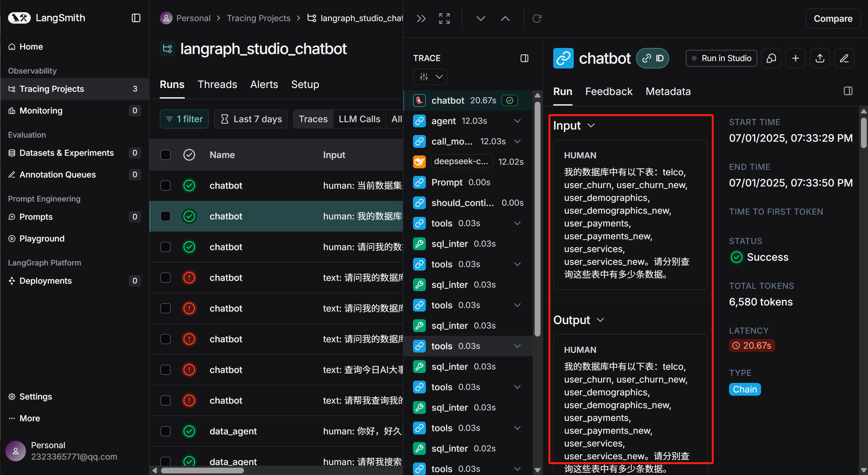Toggle the select-all checkbox in the table header
868x475 pixels.
(166, 155)
